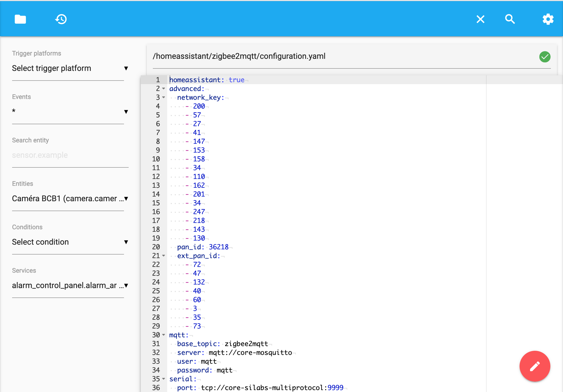
Task: Open the history icon in the toolbar
Action: (61, 19)
